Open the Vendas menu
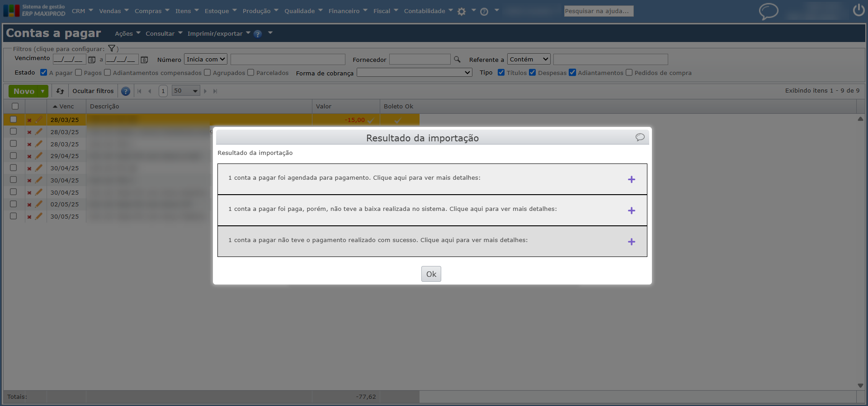Screen dimensions: 868x406 (x=114, y=11)
